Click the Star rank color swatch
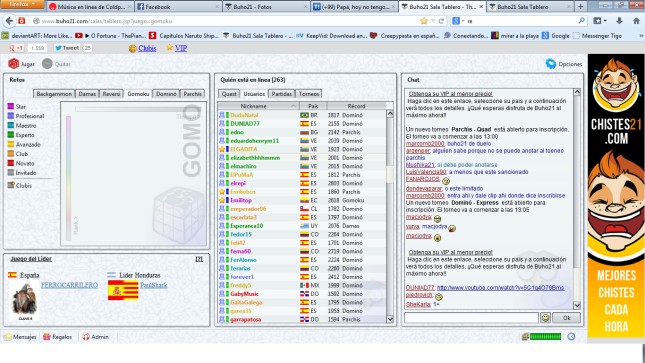The image size is (645, 363). 11,107
